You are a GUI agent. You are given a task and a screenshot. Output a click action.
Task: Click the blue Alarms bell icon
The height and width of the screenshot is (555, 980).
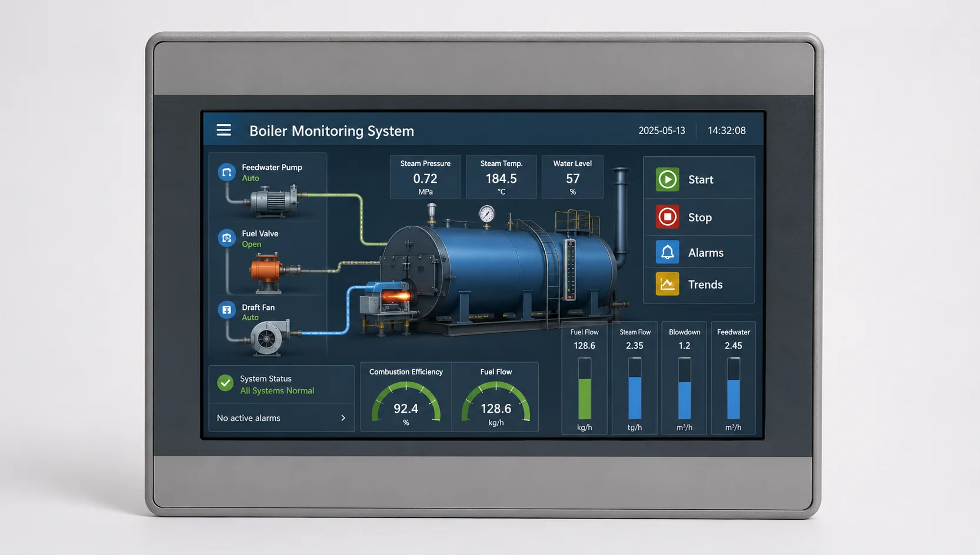(x=668, y=252)
